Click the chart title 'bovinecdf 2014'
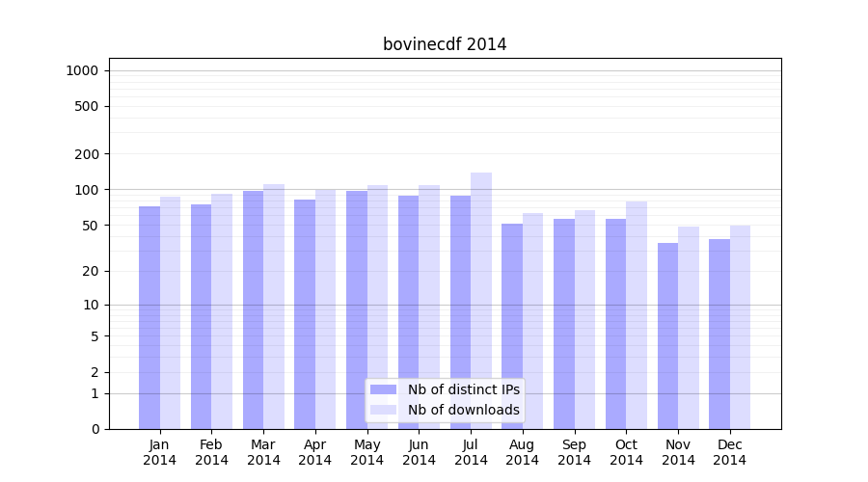This screenshot has width=868, height=482. point(445,44)
